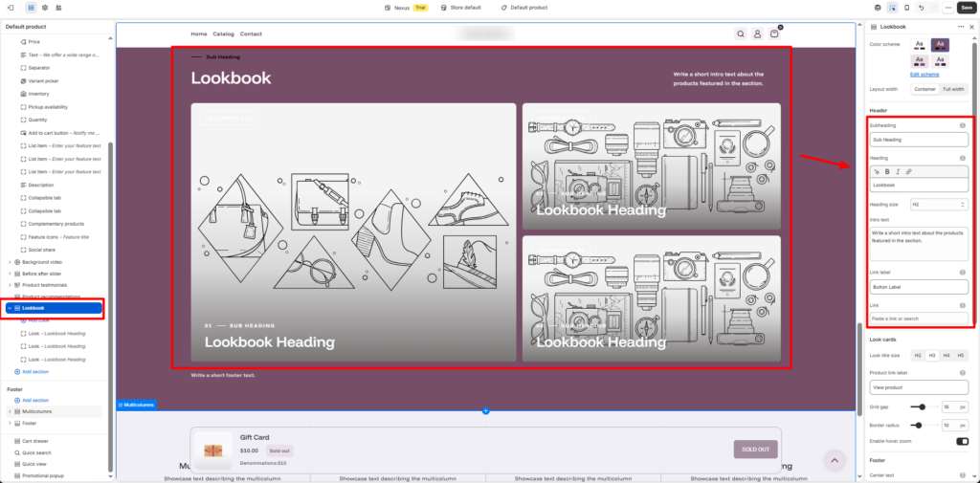980x483 pixels.
Task: Click the Edit scheme link
Action: coord(924,75)
